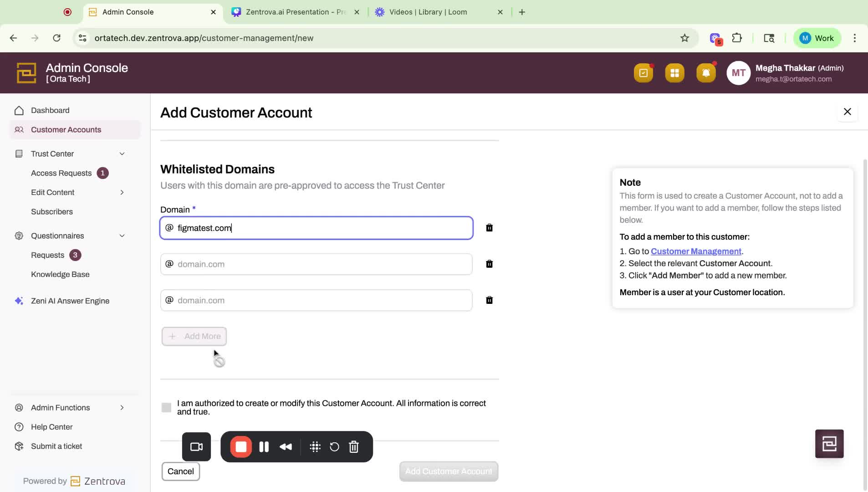Check the authorization confirmation checkbox

tap(166, 408)
